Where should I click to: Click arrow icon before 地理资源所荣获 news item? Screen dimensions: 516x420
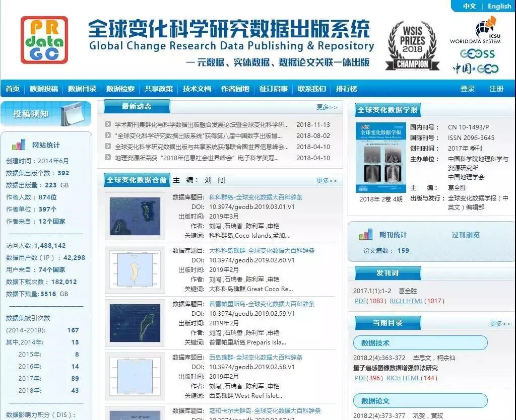tap(108, 157)
